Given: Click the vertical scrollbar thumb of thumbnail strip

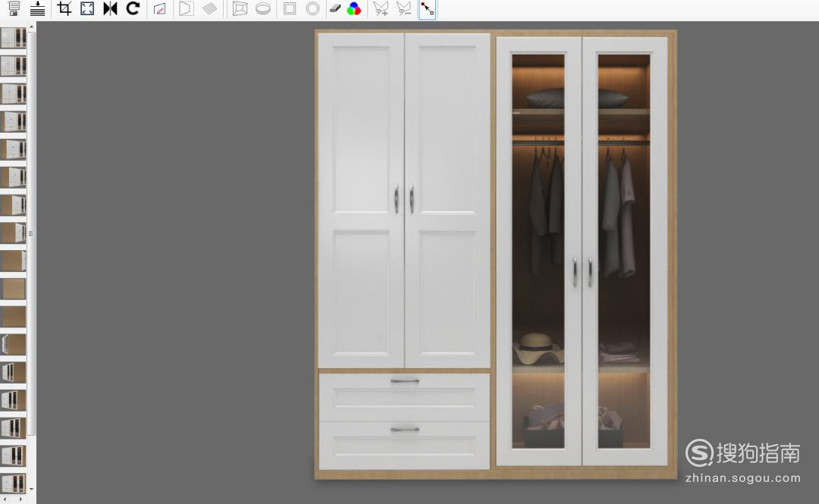Looking at the screenshot, I should click(31, 233).
